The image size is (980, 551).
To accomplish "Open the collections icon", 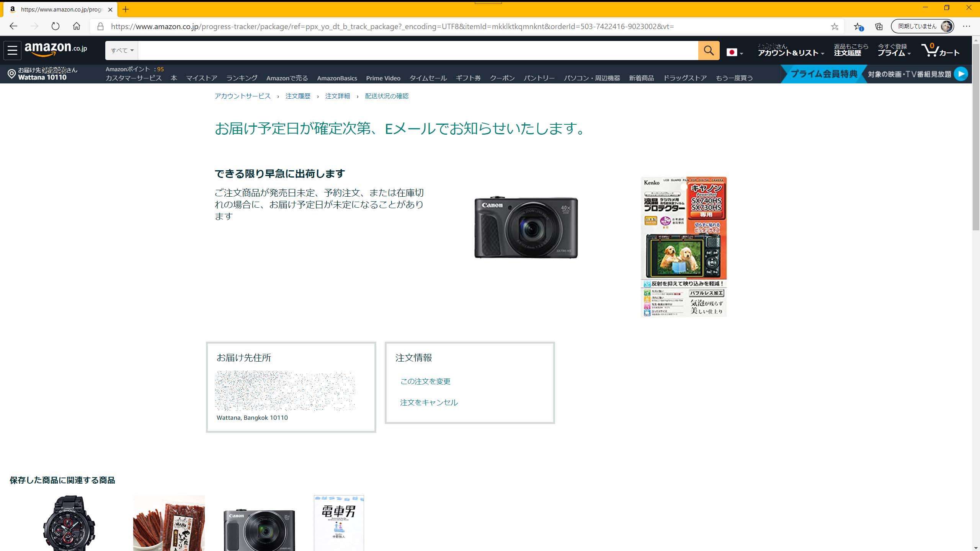I will (879, 26).
